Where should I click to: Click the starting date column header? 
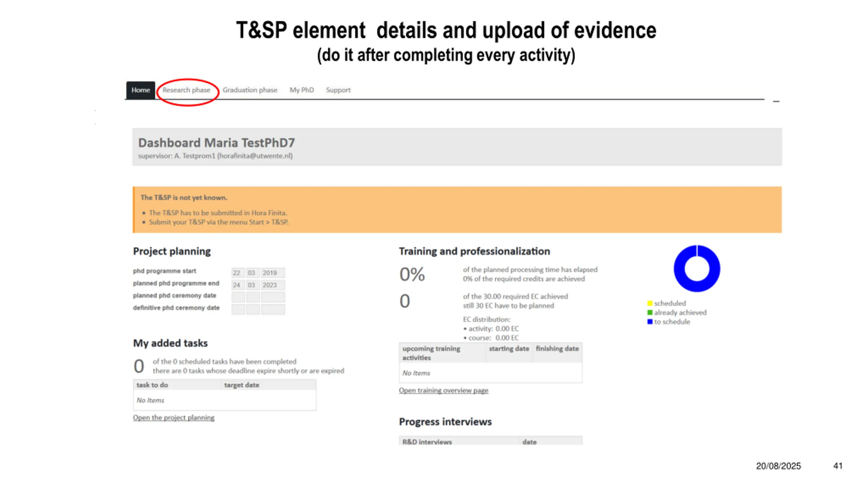[509, 353]
